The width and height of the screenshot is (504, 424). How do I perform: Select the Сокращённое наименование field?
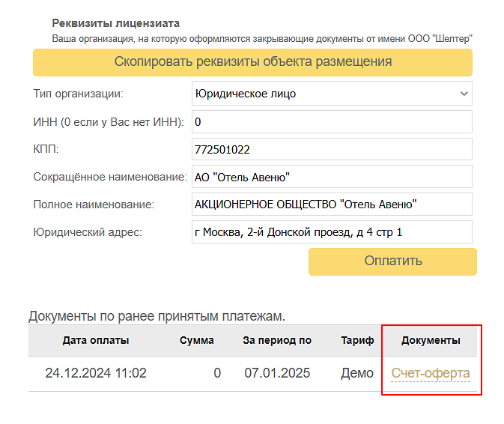332,177
